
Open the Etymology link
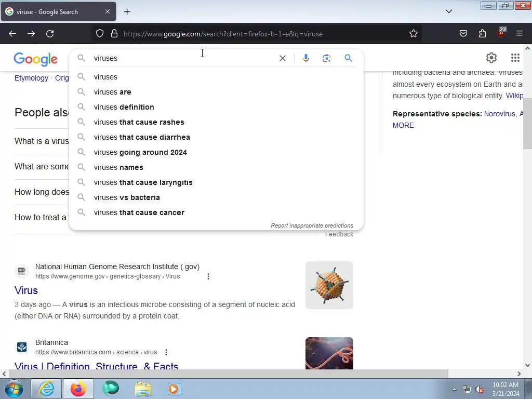31,78
